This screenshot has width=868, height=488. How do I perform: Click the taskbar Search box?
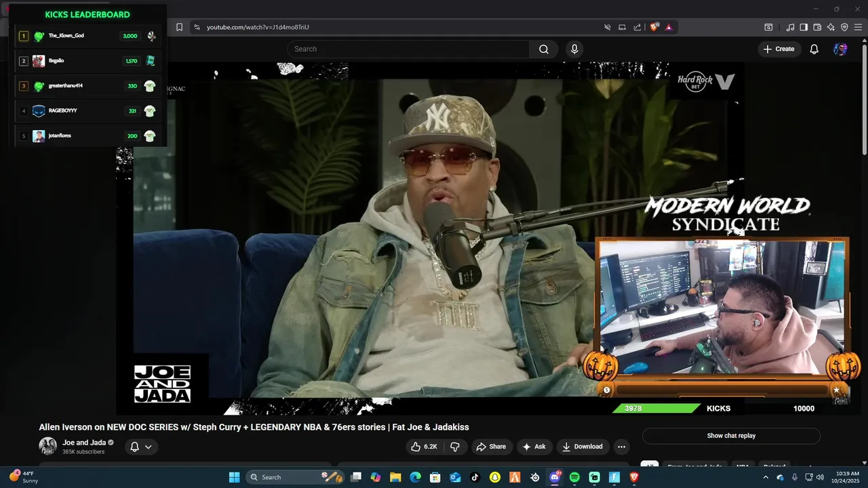(x=294, y=477)
